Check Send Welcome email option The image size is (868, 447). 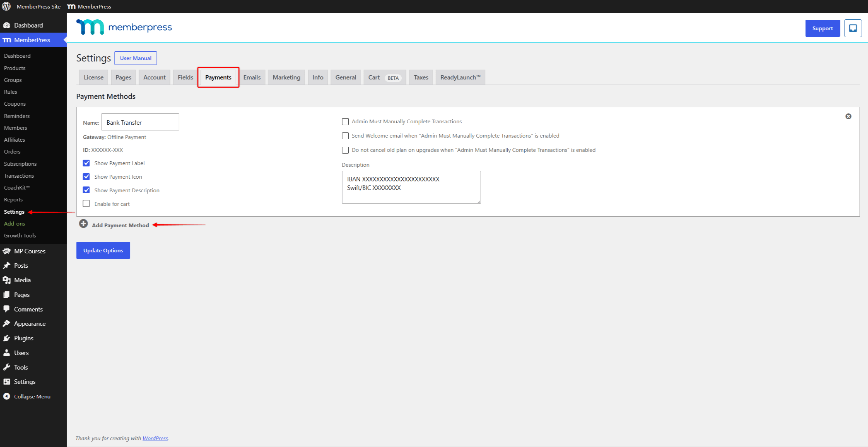click(345, 136)
